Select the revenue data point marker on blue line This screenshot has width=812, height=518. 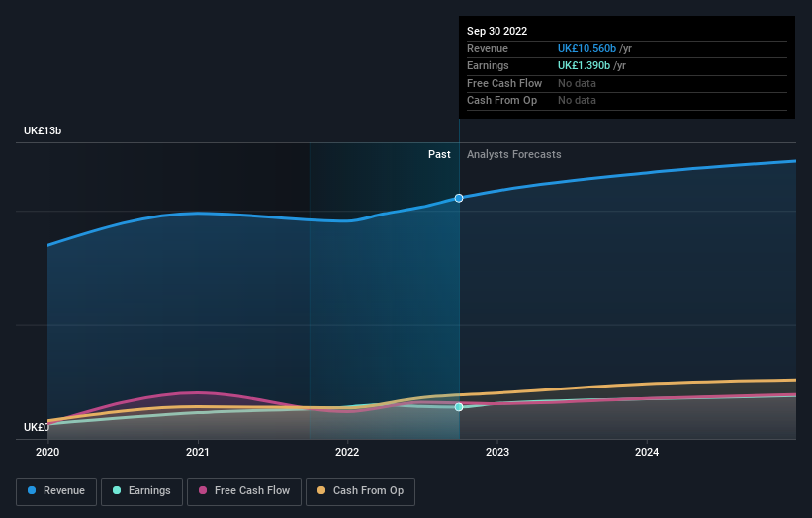[x=459, y=198]
